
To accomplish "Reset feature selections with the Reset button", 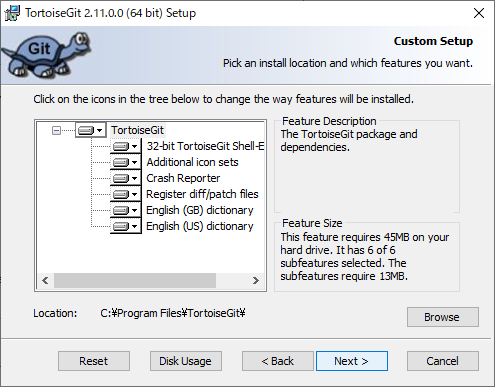I will tap(94, 361).
